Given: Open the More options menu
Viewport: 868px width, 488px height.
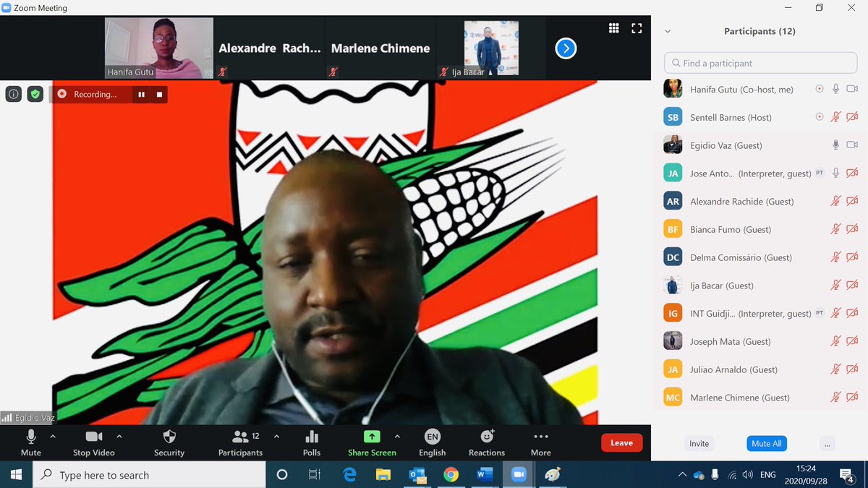Looking at the screenshot, I should 541,442.
